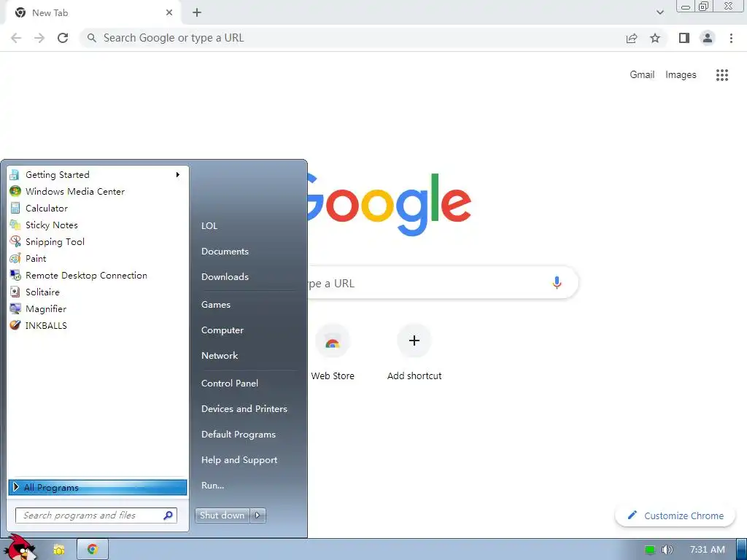Bookmark this tab with the star icon
This screenshot has height=560, width=747.
pos(655,38)
